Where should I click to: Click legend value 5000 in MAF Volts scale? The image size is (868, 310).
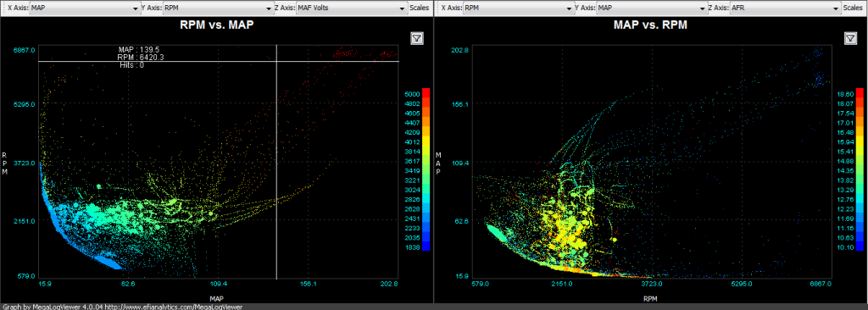(414, 94)
